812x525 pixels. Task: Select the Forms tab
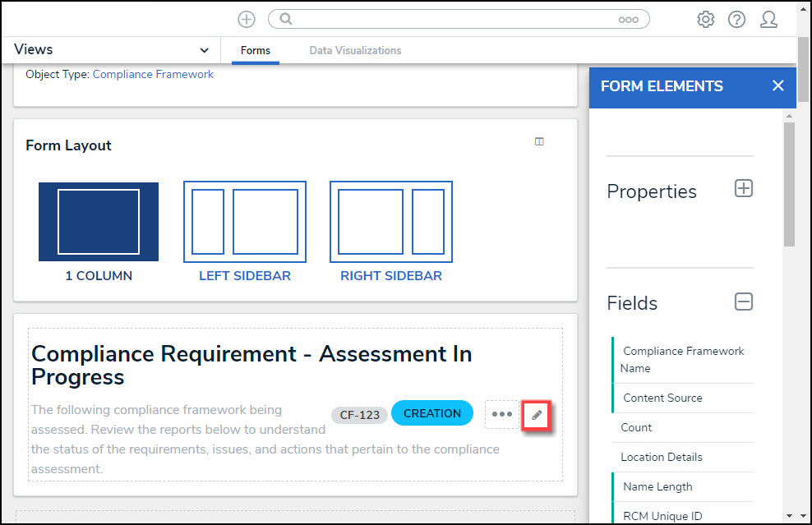[x=255, y=50]
